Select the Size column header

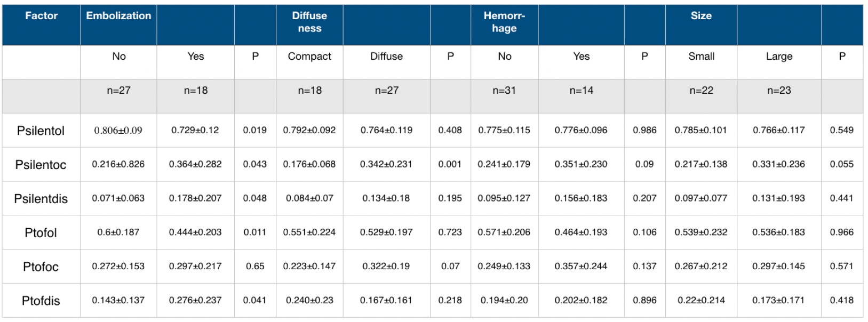coord(701,25)
